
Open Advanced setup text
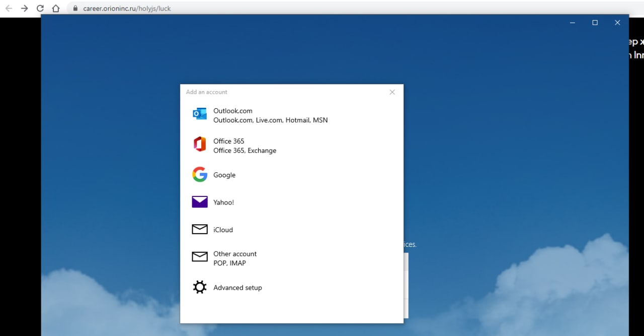pos(237,288)
